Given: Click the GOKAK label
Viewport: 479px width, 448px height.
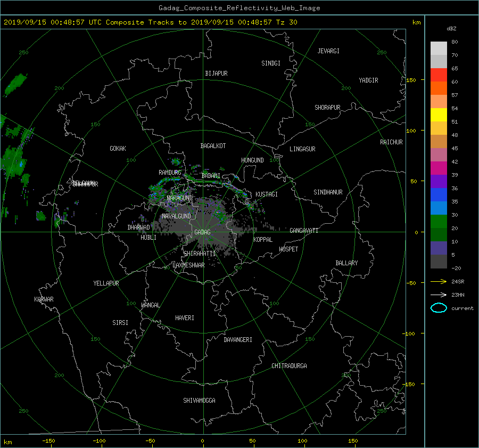Looking at the screenshot, I should pos(118,149).
